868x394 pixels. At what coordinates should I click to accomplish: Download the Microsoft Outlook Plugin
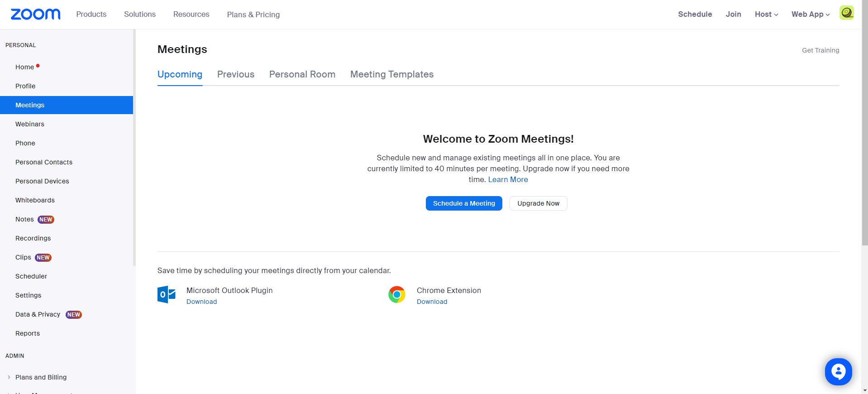(201, 302)
